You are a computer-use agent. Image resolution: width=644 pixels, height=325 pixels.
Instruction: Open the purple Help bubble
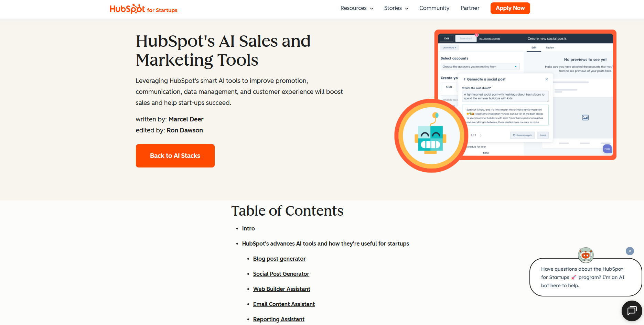coord(607,149)
